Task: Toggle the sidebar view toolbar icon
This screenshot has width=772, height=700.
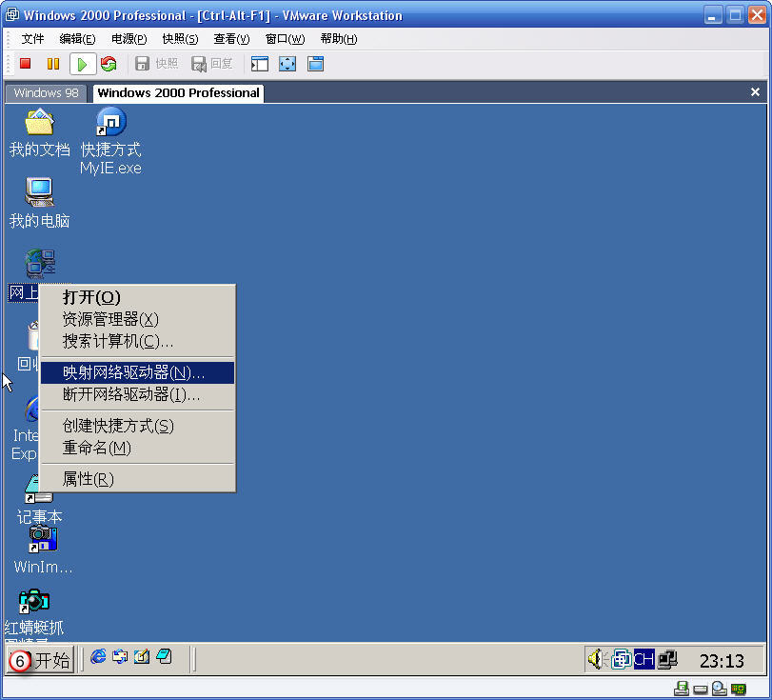Action: [x=260, y=64]
